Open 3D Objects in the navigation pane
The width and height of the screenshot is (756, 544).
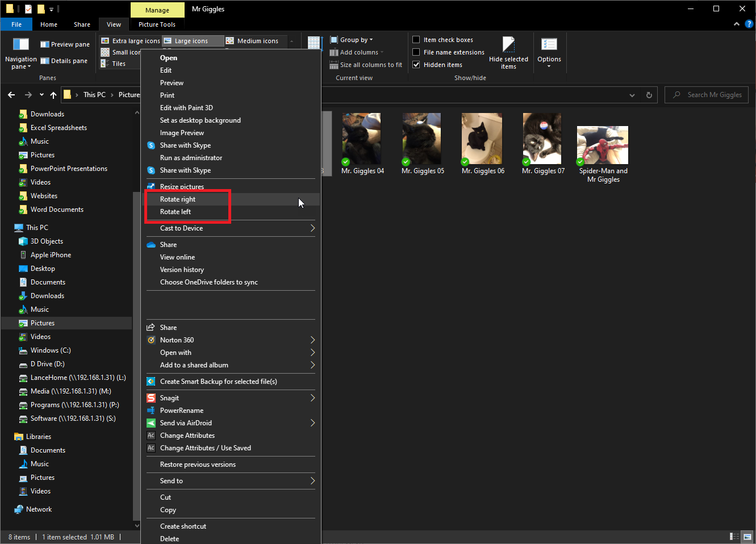47,241
